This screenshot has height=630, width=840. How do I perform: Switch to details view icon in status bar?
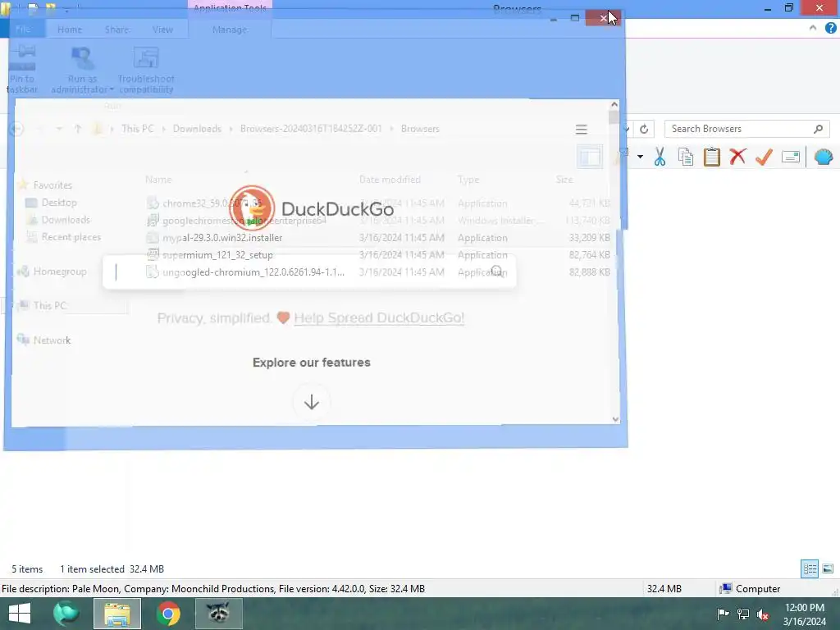[x=810, y=568]
